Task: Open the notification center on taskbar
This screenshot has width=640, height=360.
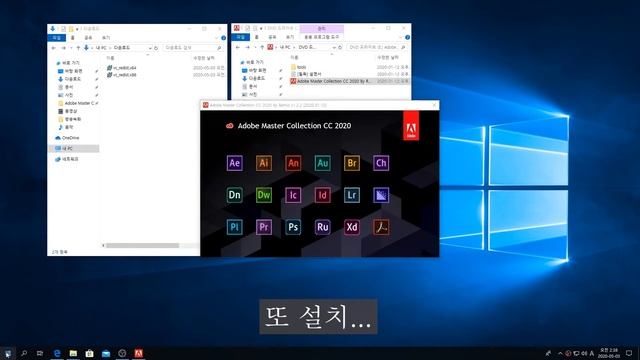Action: click(629, 353)
